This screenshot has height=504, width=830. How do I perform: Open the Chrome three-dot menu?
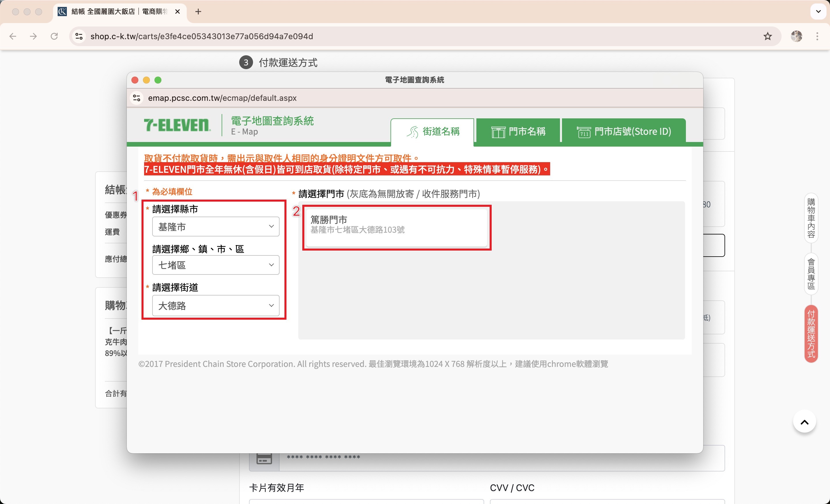click(817, 36)
